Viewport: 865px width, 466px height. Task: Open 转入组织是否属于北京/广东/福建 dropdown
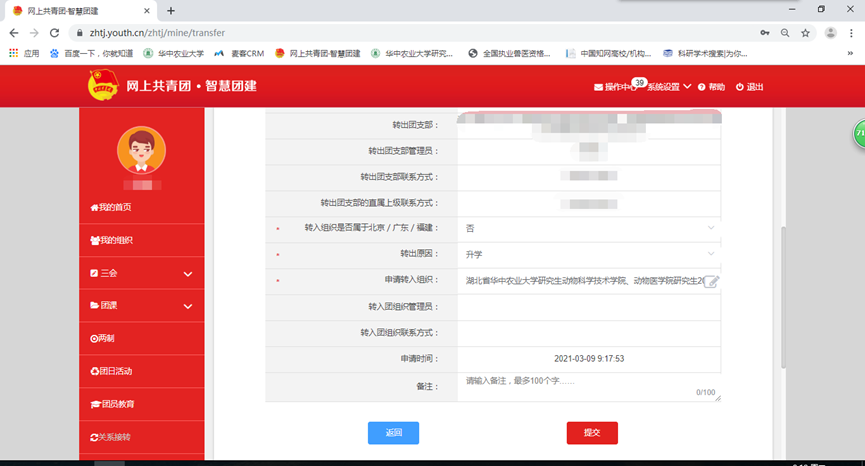(589, 228)
